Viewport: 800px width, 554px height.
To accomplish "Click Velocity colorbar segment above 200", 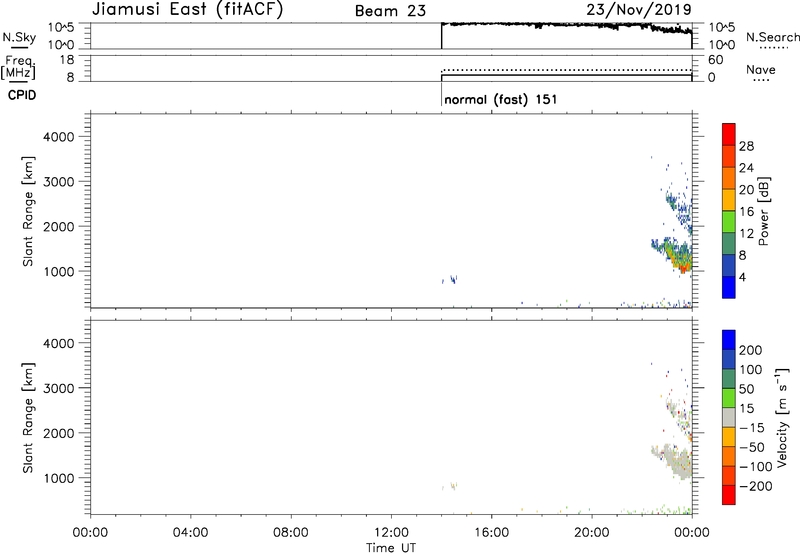I will coord(729,340).
